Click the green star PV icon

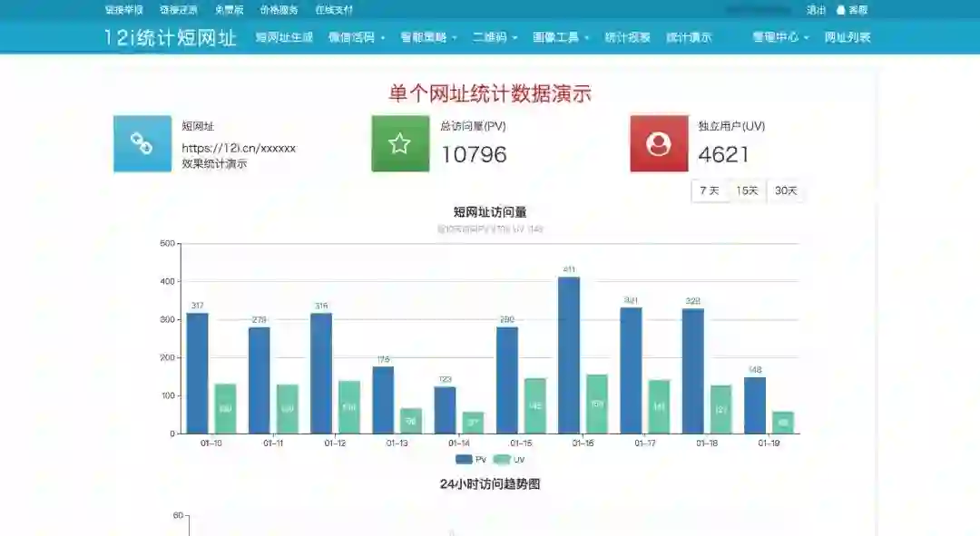[401, 143]
